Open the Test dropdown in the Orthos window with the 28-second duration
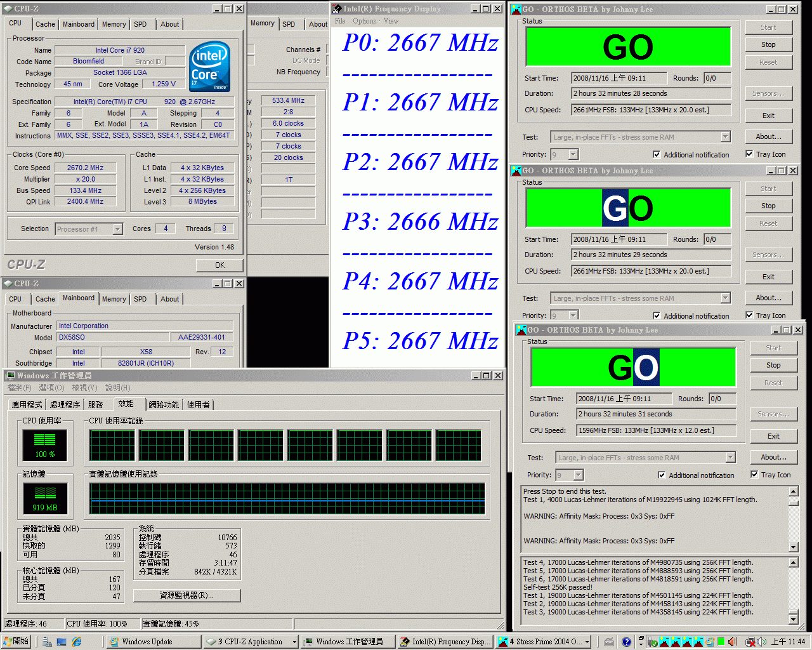 726,137
